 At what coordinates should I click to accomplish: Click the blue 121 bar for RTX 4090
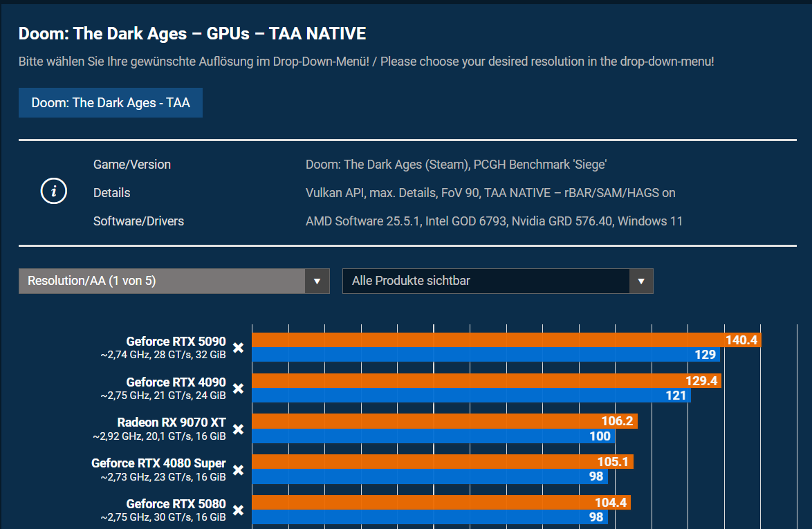471,396
